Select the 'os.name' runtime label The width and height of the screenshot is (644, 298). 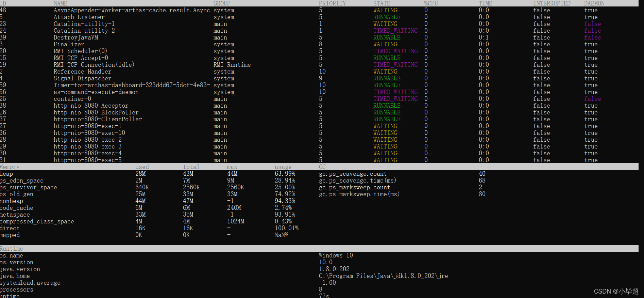coord(12,255)
